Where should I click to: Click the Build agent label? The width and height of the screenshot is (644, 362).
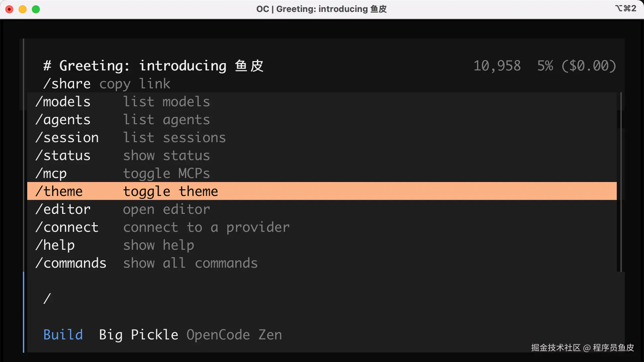click(x=63, y=335)
